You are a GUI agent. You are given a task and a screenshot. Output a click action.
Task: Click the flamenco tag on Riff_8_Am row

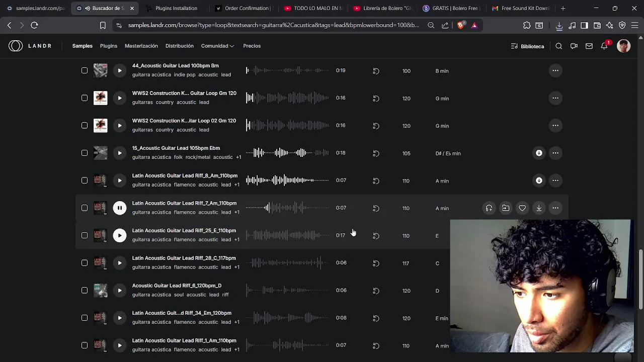coord(185,185)
